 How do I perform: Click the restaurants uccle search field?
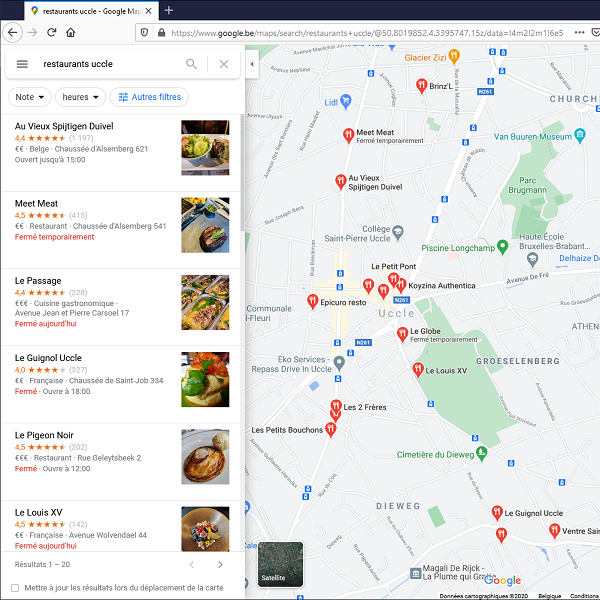coord(111,64)
